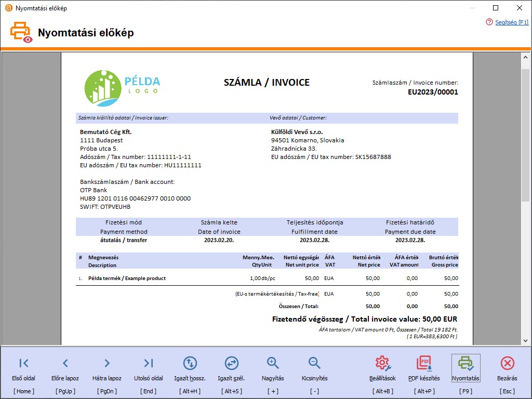Viewport: 532px width, 399px height.
Task: Click the Példa termék / Example product row
Action: 267,278
